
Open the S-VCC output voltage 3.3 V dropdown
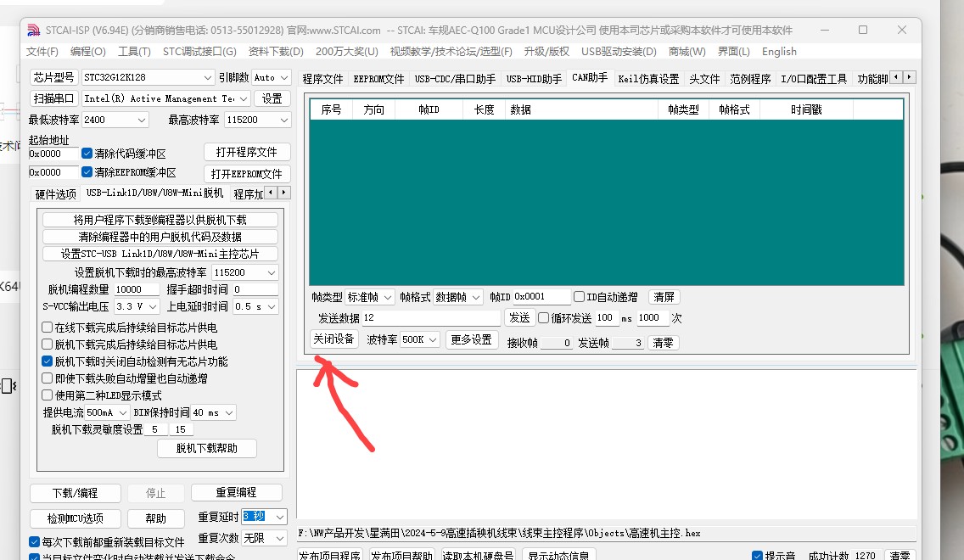[137, 306]
